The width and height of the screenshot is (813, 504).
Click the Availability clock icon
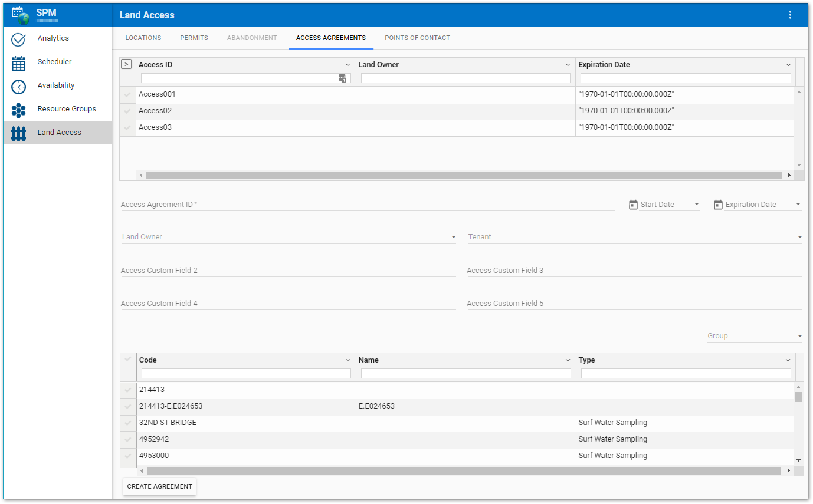point(19,86)
